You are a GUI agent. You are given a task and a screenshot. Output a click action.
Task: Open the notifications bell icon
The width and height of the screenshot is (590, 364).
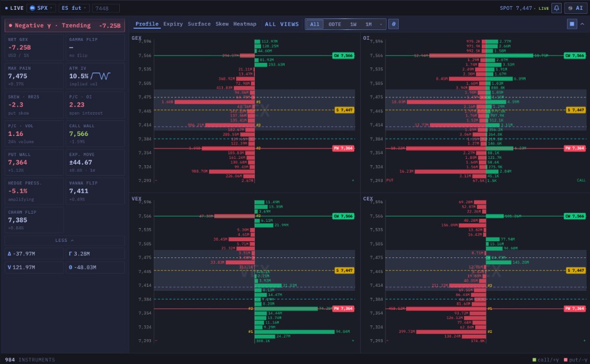coord(557,8)
